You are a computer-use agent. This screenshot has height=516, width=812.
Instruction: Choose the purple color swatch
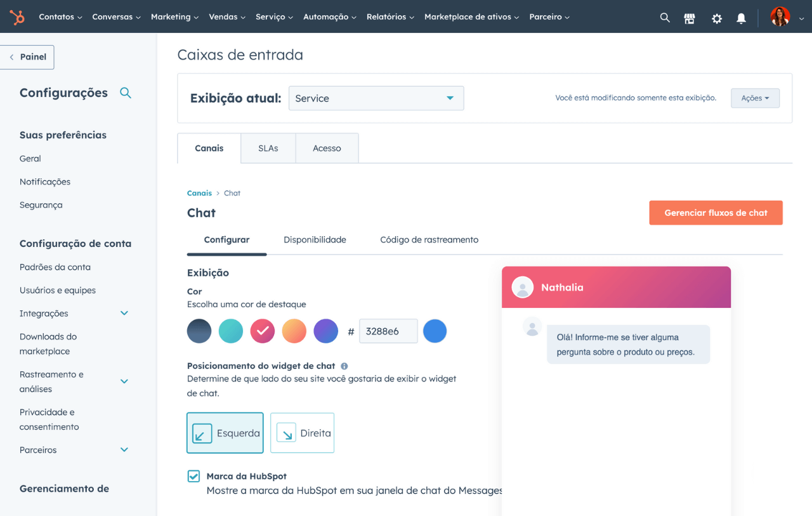point(326,331)
